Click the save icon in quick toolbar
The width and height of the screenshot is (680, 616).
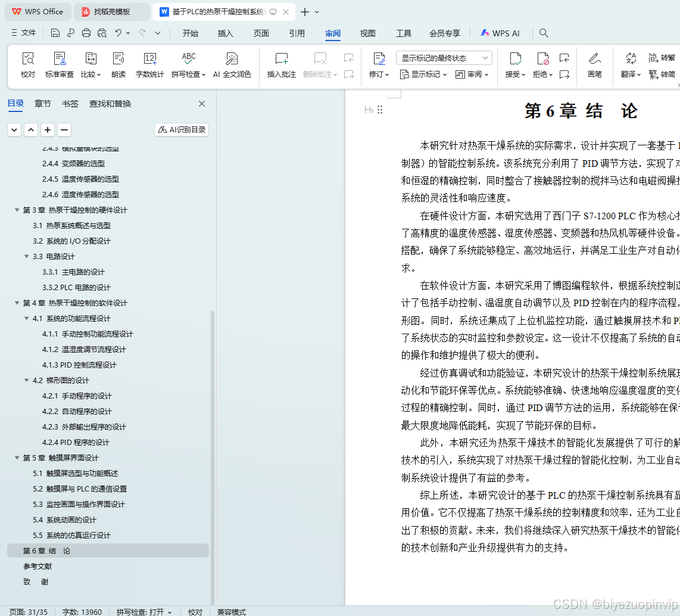click(55, 33)
